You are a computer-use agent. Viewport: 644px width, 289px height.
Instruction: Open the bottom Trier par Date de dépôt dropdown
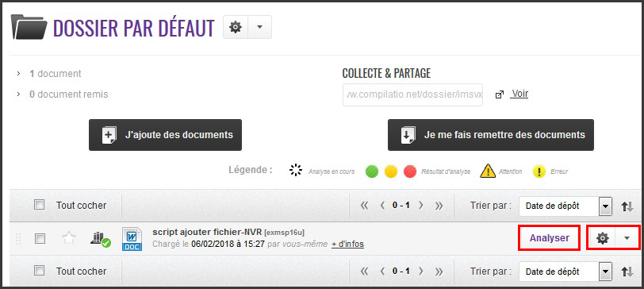[x=565, y=272]
